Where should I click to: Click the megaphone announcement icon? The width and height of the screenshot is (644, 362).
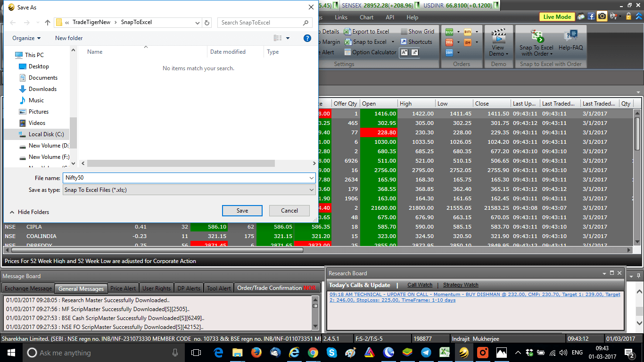pos(614,16)
